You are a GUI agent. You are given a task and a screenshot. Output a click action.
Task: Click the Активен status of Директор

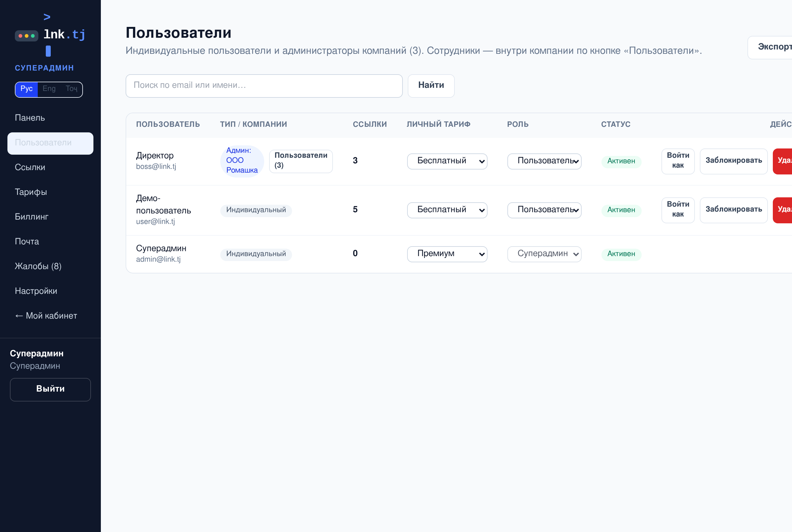coord(621,161)
